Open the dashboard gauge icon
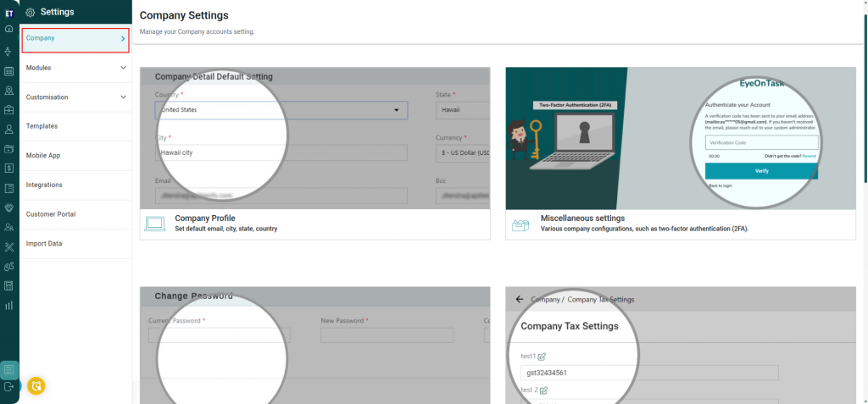The image size is (868, 404). [x=8, y=29]
